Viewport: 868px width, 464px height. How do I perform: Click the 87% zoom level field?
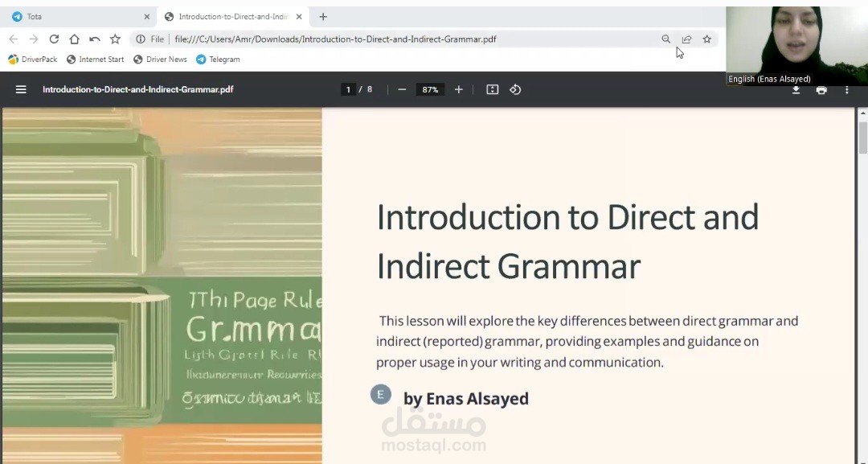pyautogui.click(x=430, y=90)
